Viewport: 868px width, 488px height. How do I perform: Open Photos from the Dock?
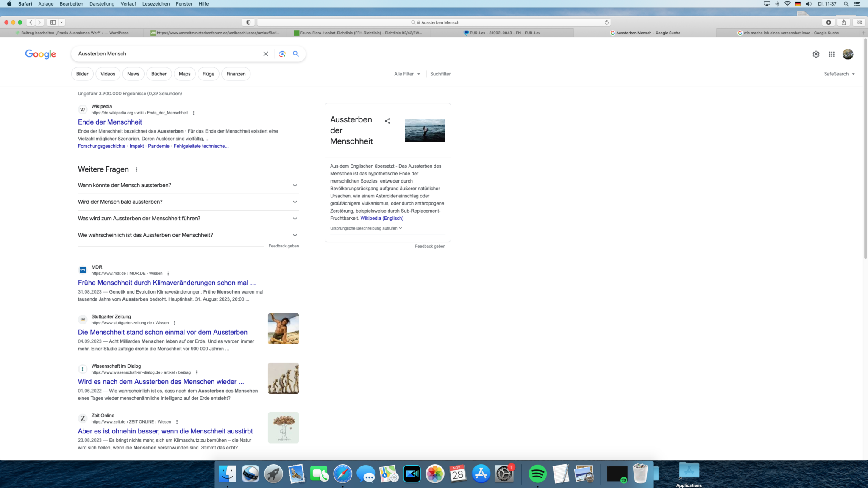[435, 474]
